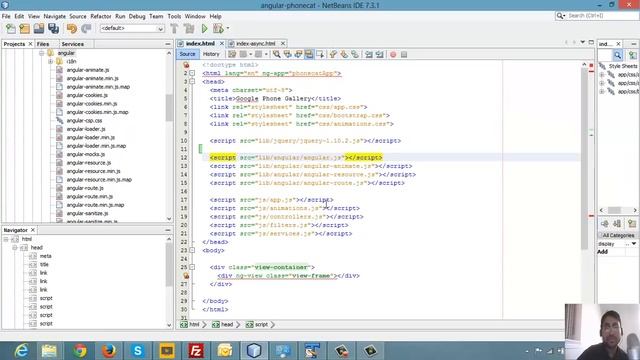Click the find magnifier in CSS Styles panel
Image resolution: width=640 pixels, height=360 pixels.
(x=617, y=55)
